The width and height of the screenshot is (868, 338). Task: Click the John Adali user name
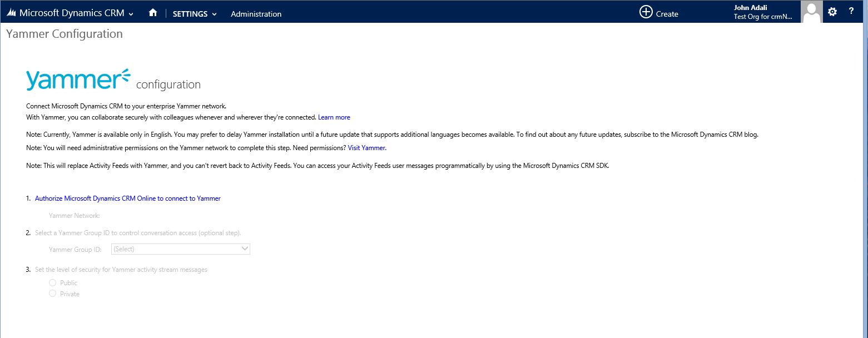click(x=750, y=8)
